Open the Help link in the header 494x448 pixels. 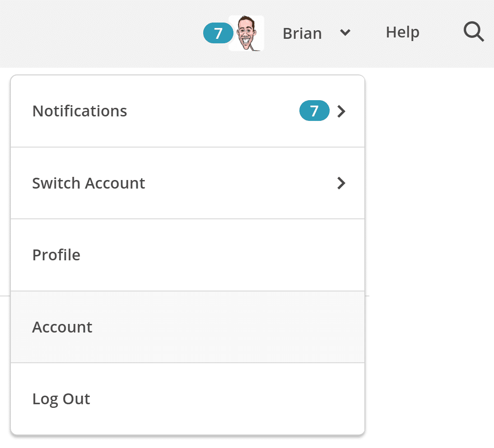(402, 32)
